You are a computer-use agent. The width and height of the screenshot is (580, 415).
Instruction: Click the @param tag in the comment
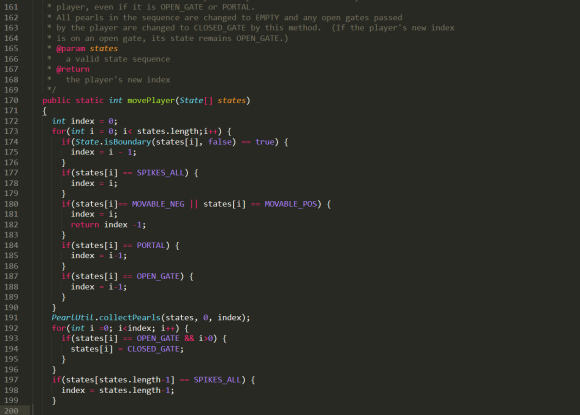coord(71,48)
